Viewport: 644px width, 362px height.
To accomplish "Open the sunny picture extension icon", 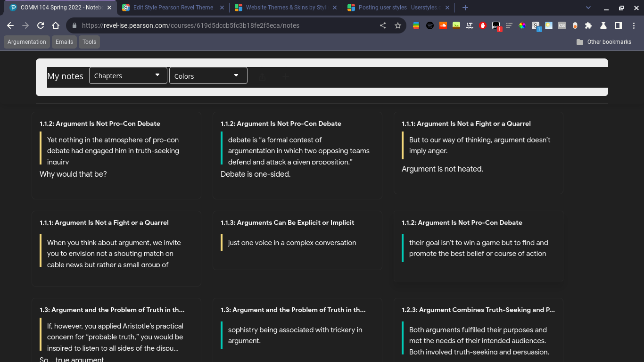I will (549, 25).
